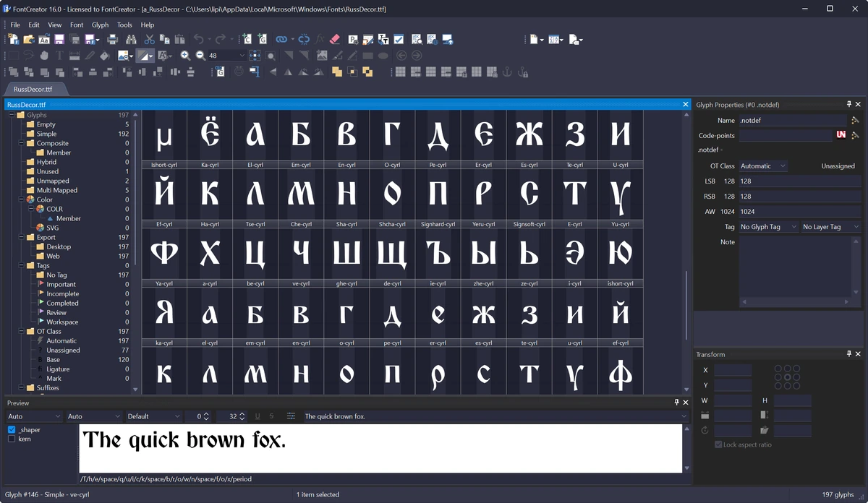Click the validation checkmark window icon
The image size is (868, 503).
click(x=399, y=39)
